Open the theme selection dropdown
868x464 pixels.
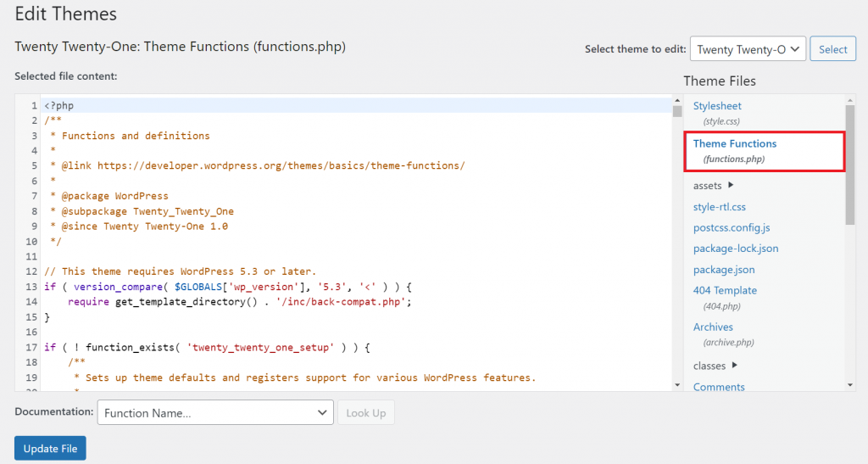click(747, 49)
